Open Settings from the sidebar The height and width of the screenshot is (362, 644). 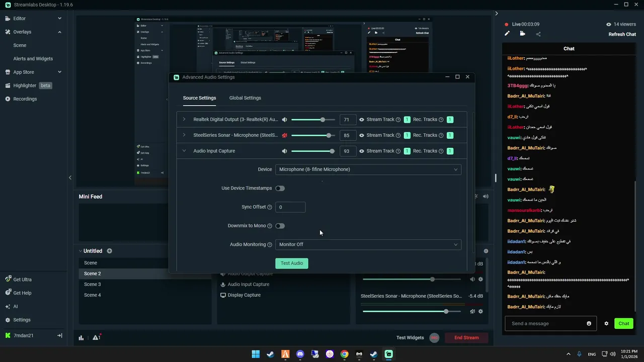click(x=18, y=320)
